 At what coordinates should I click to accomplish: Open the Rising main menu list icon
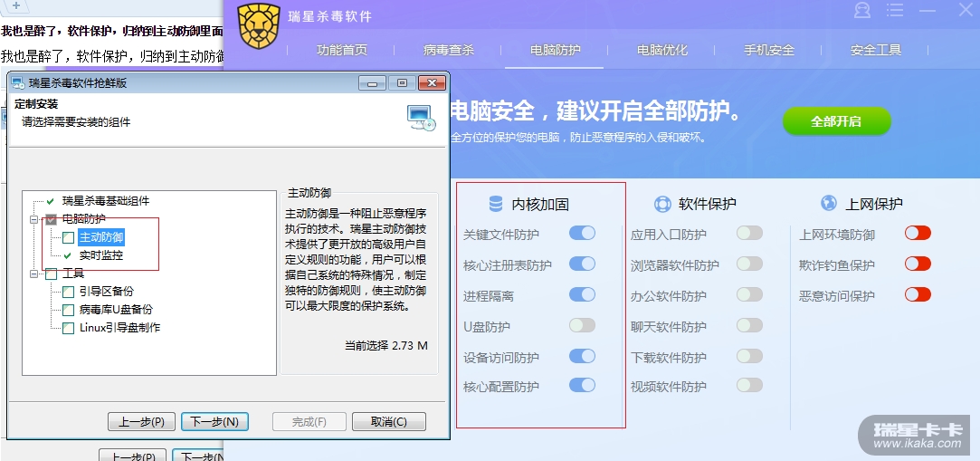(895, 11)
